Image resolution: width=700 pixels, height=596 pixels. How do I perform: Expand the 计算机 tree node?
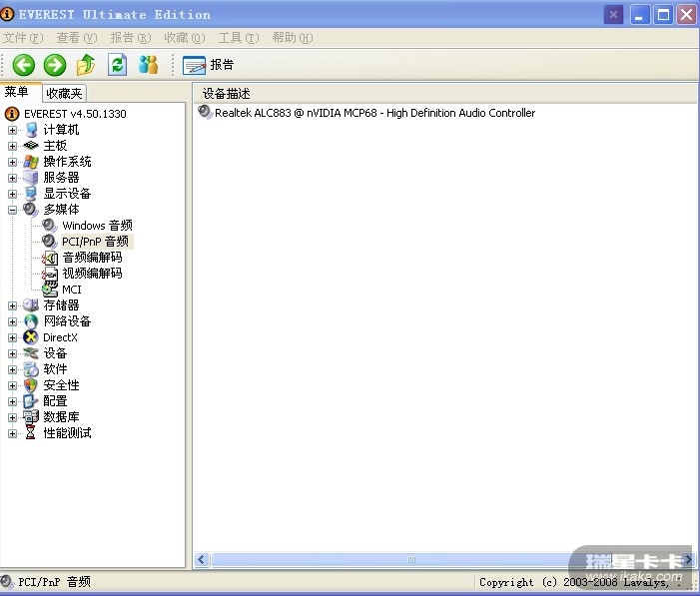point(13,131)
